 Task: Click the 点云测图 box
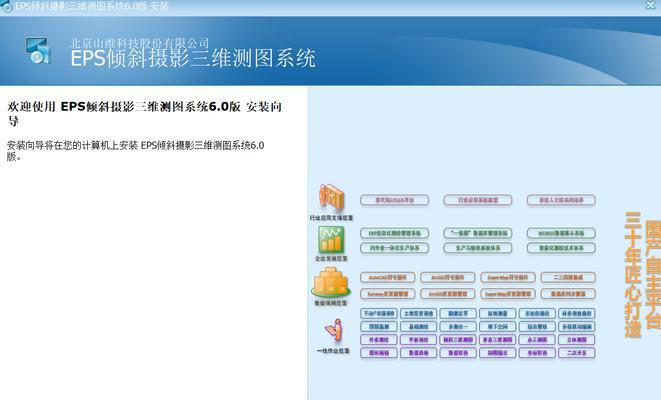[x=537, y=339]
